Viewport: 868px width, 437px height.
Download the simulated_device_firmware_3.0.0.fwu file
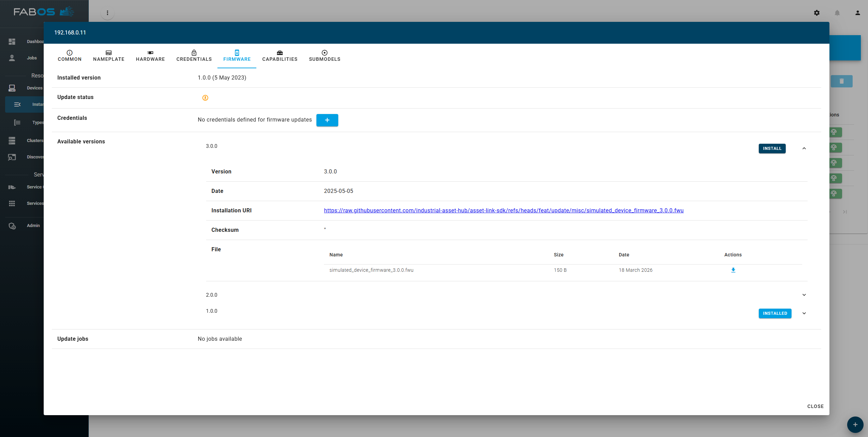[733, 270]
